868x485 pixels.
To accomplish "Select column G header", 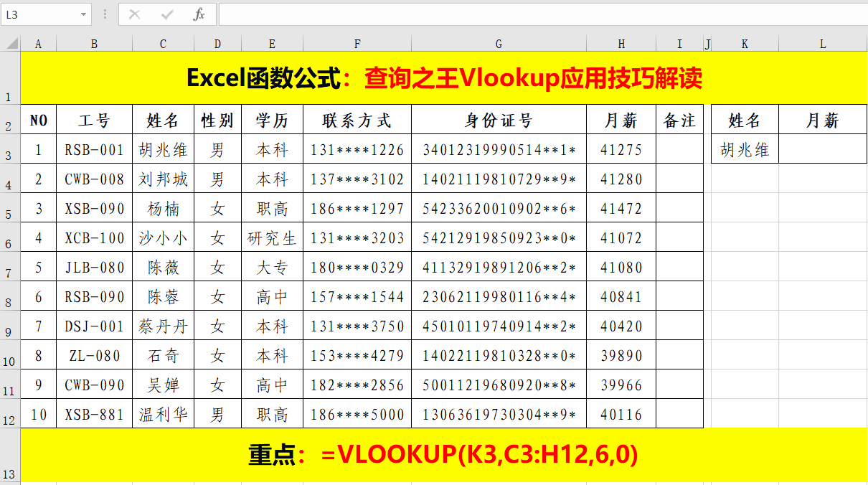I will 499,44.
